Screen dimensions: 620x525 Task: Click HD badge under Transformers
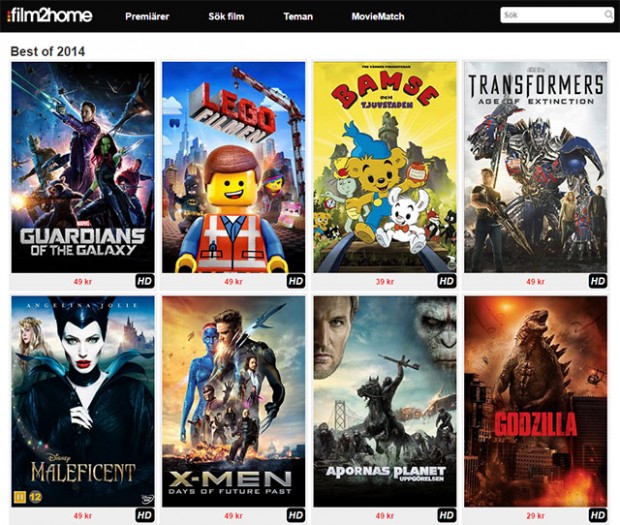click(x=598, y=281)
